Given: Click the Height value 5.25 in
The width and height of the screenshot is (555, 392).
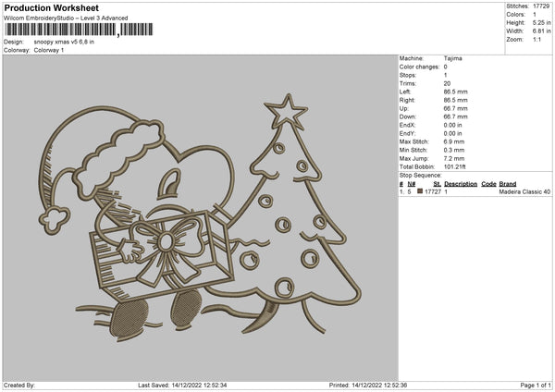Looking at the screenshot, I should click(541, 22).
